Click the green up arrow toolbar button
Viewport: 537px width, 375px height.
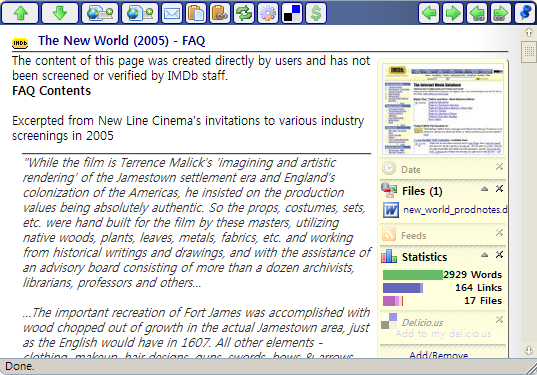point(20,13)
